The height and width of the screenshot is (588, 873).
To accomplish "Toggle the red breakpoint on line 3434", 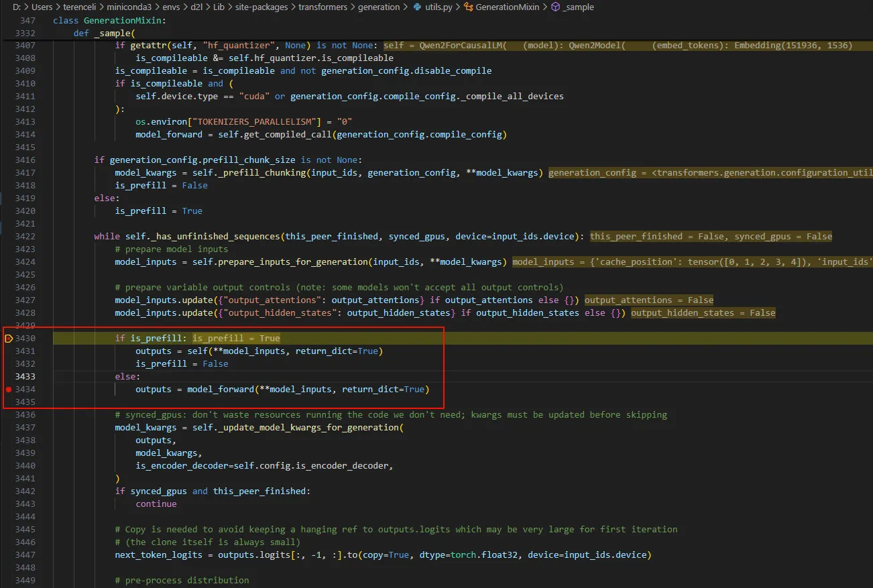I will (x=8, y=390).
